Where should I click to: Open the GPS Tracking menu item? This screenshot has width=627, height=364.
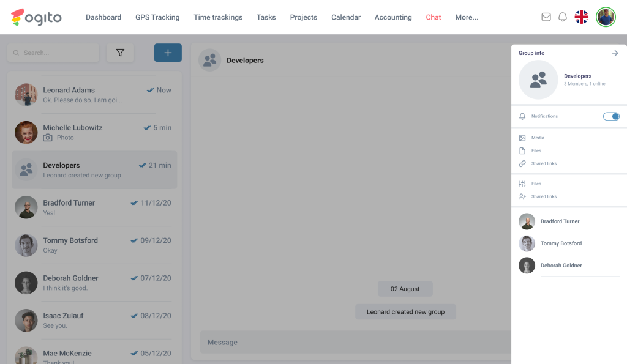click(157, 17)
